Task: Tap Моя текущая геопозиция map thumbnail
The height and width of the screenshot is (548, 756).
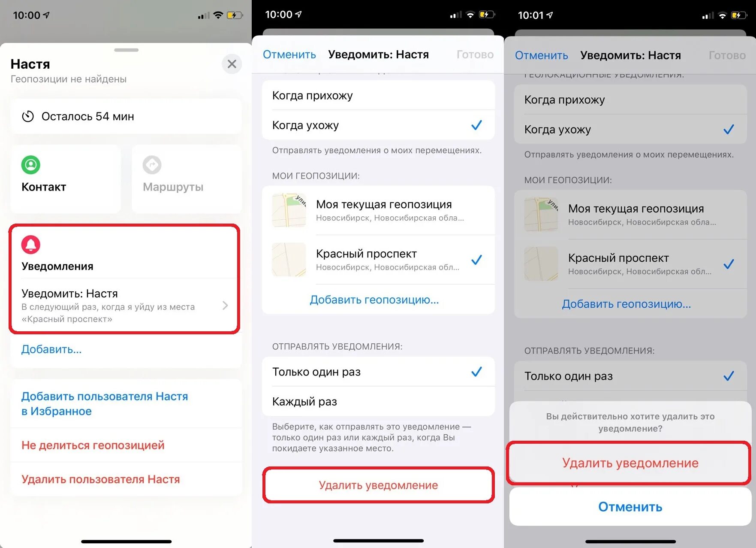Action: (x=289, y=210)
